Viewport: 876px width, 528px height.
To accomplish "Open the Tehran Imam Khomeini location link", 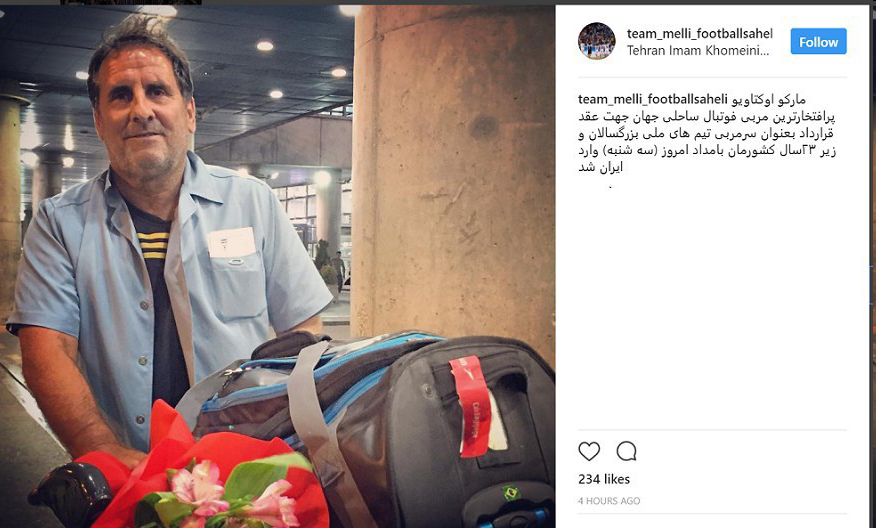I will (698, 50).
